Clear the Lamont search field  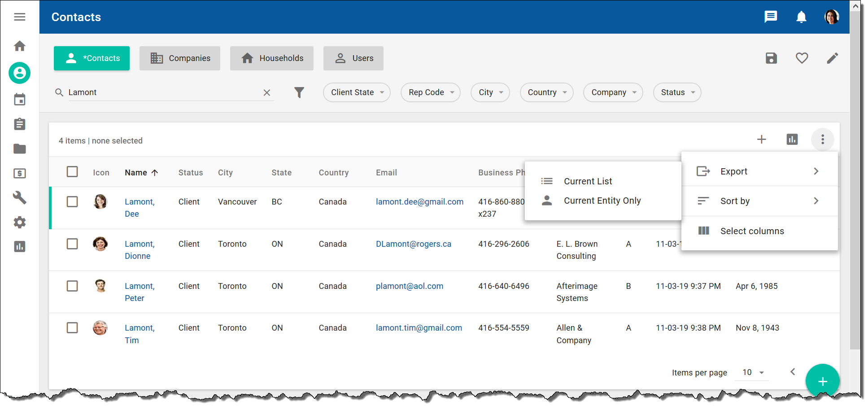(x=267, y=92)
